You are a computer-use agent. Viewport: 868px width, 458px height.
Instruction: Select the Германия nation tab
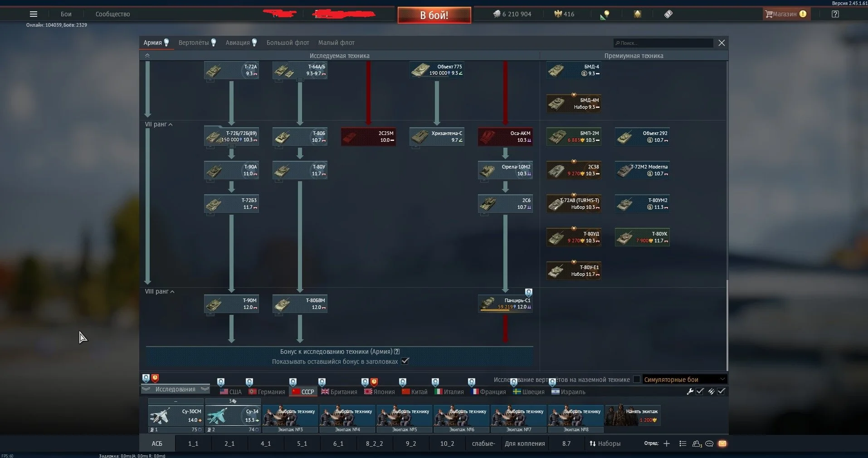pos(267,392)
